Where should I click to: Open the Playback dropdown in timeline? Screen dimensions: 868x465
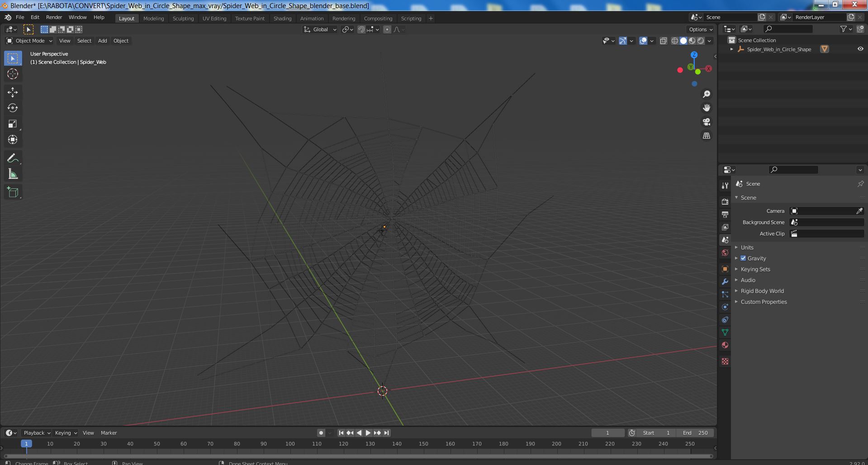tap(37, 433)
